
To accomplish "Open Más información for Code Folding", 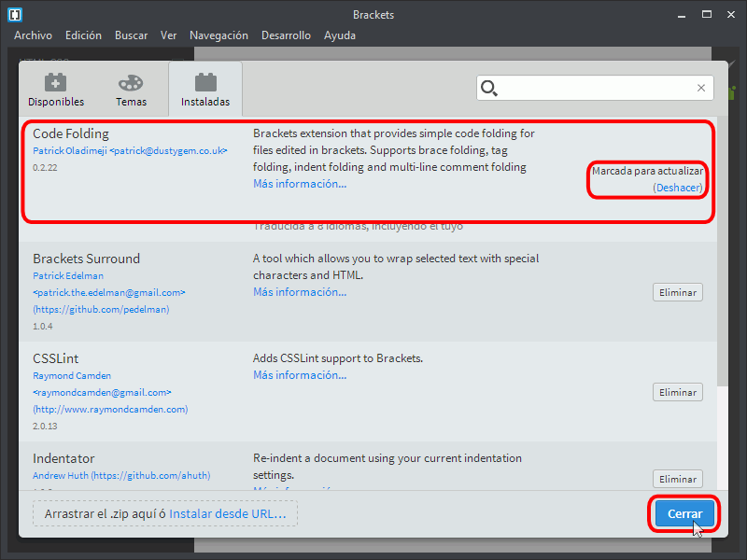I will (300, 184).
